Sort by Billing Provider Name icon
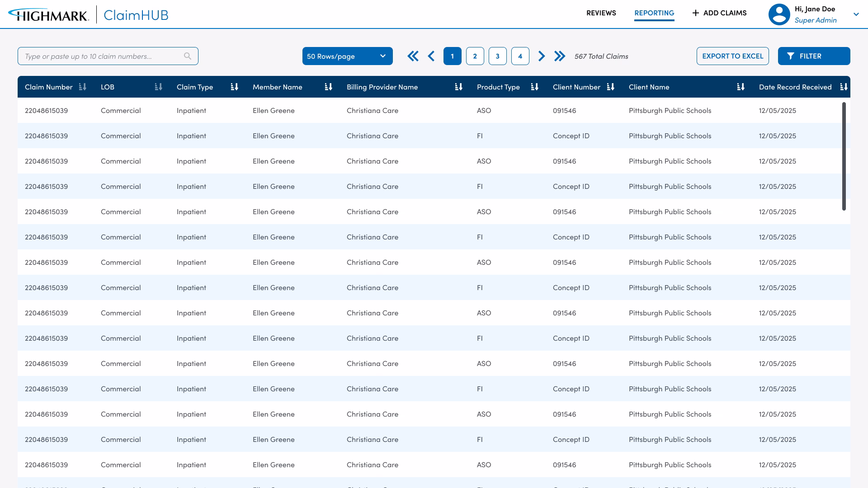 tap(458, 87)
